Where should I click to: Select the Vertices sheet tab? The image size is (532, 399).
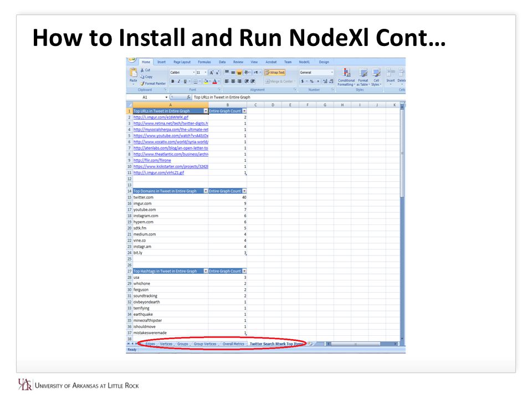[x=166, y=344]
